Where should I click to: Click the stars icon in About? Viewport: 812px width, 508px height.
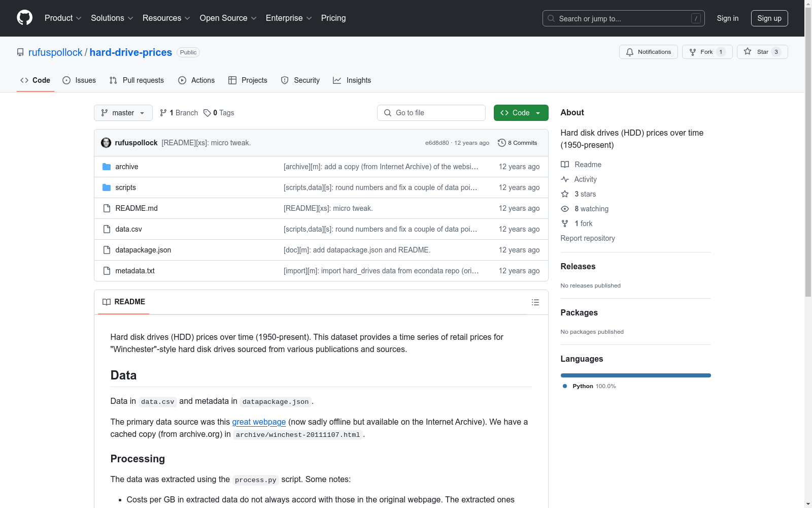565,194
